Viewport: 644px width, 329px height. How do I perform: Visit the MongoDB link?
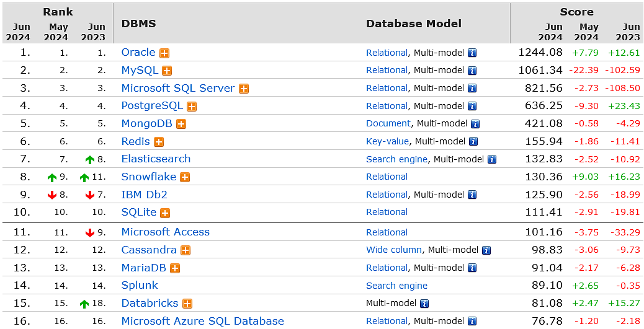point(146,123)
